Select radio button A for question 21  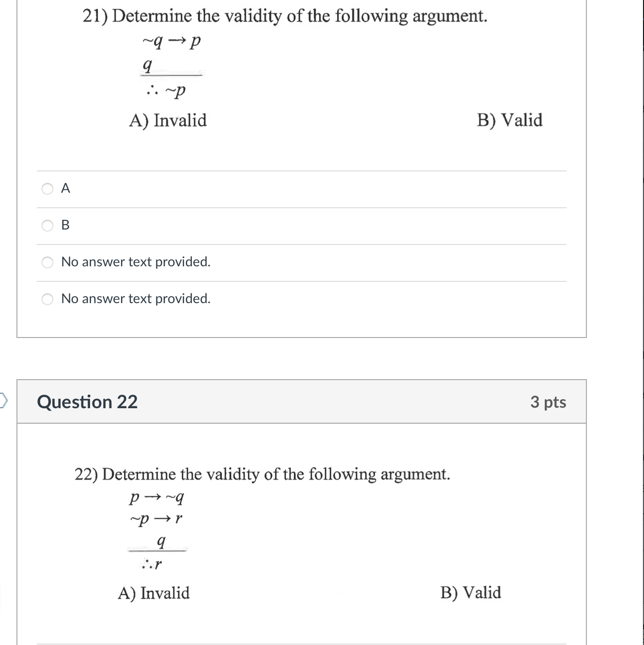(47, 189)
